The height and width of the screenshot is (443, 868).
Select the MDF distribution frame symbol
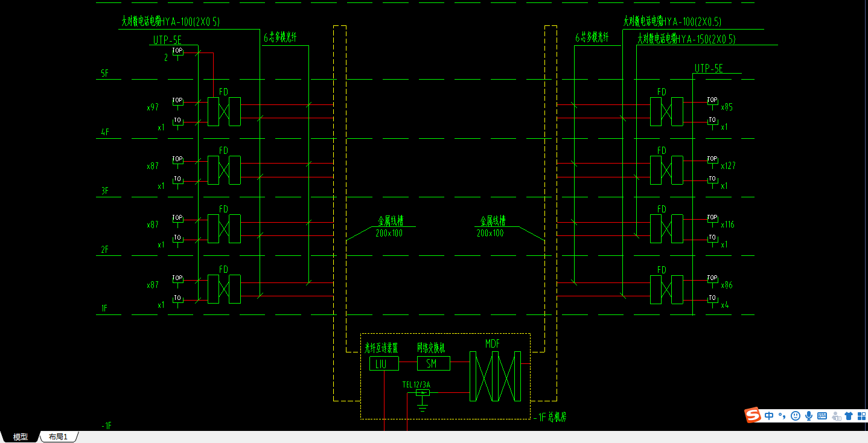point(495,376)
